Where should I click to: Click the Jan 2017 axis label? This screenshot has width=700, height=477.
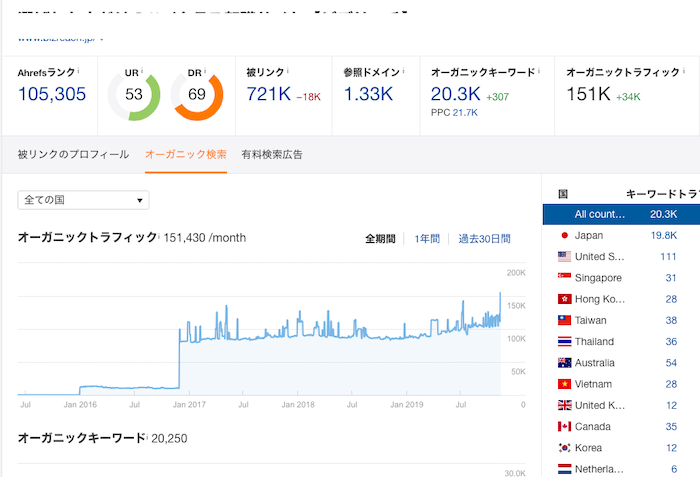(x=189, y=405)
